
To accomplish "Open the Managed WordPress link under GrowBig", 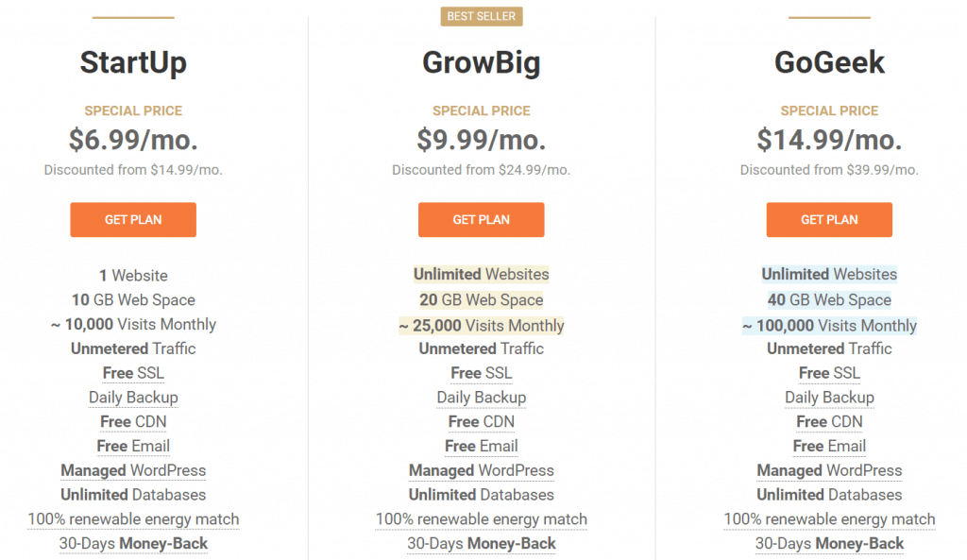I will pos(481,470).
